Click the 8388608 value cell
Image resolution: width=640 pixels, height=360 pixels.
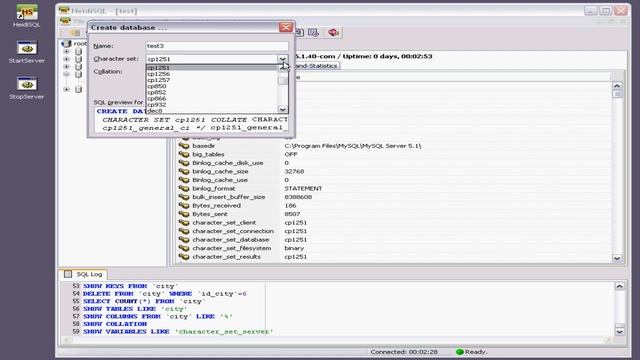tap(298, 197)
